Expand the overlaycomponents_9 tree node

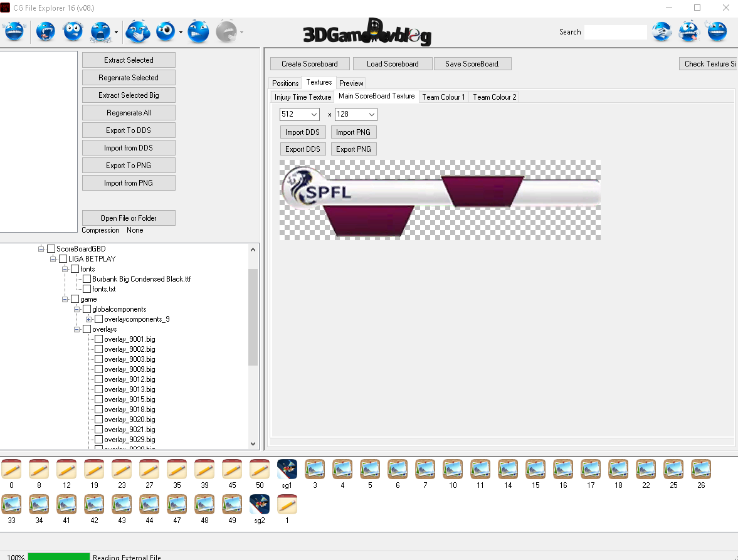coord(88,320)
